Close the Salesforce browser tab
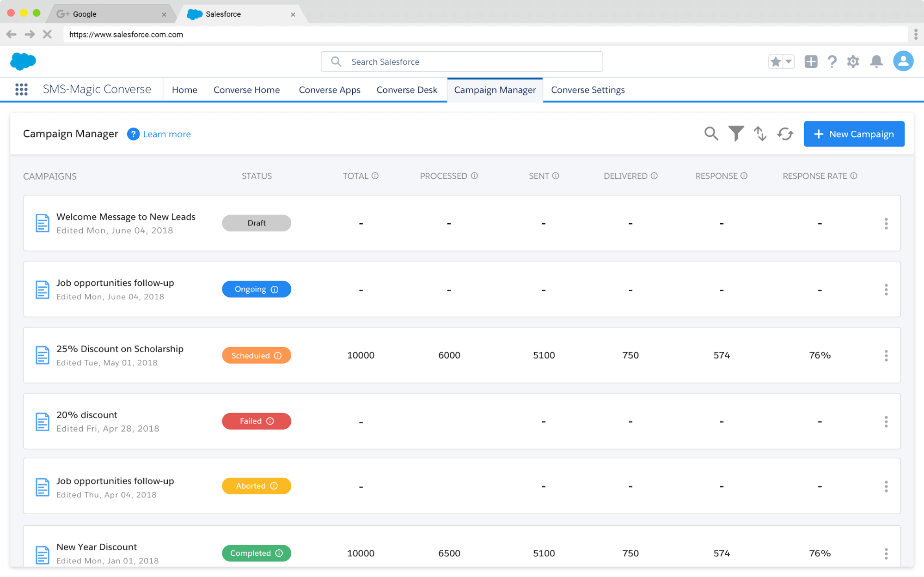924x577 pixels. [293, 14]
